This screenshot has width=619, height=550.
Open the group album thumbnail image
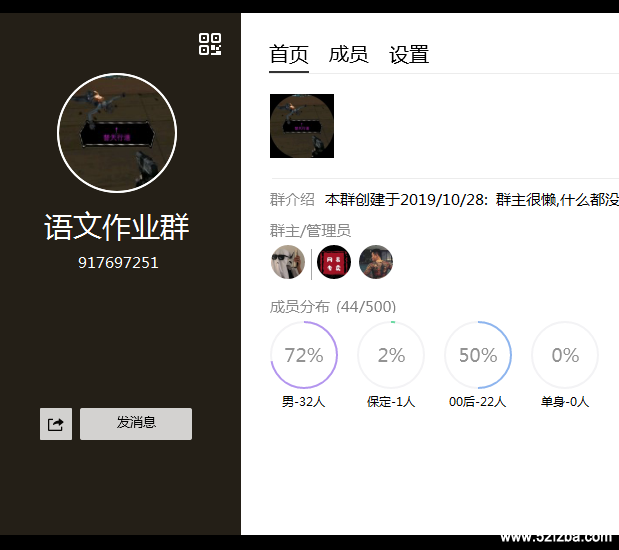tap(302, 126)
